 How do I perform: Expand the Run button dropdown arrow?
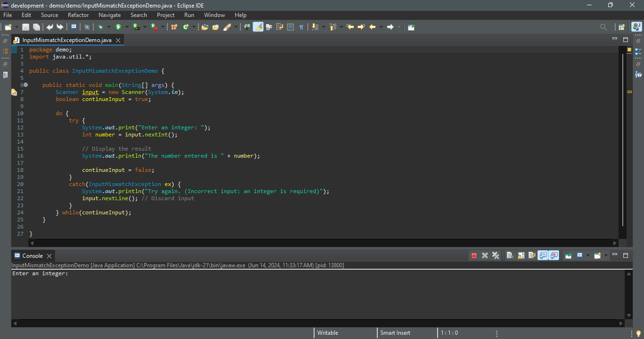127,27
